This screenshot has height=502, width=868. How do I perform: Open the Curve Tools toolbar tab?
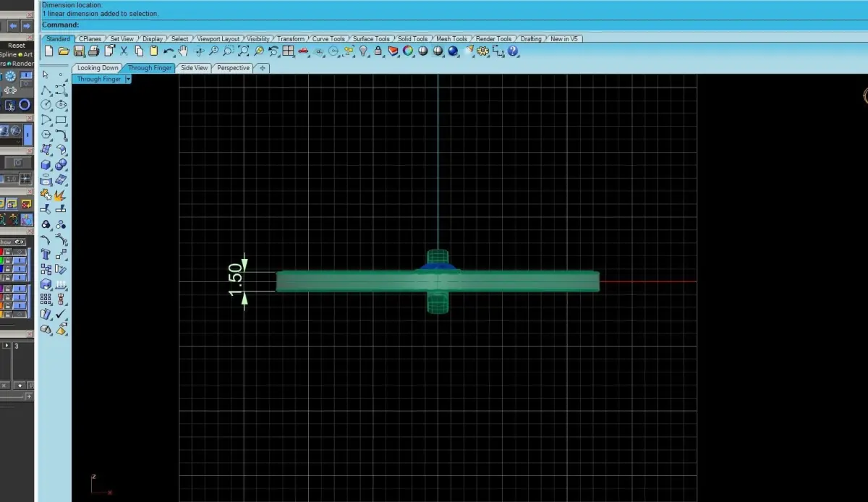(328, 38)
